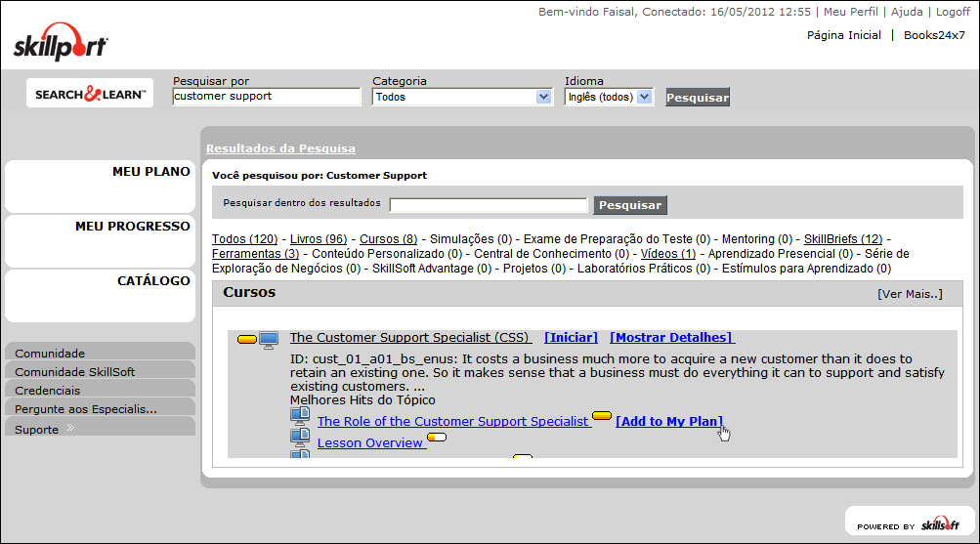Select Comunidade SkillSoft in sidebar
This screenshot has width=980, height=544.
point(100,371)
